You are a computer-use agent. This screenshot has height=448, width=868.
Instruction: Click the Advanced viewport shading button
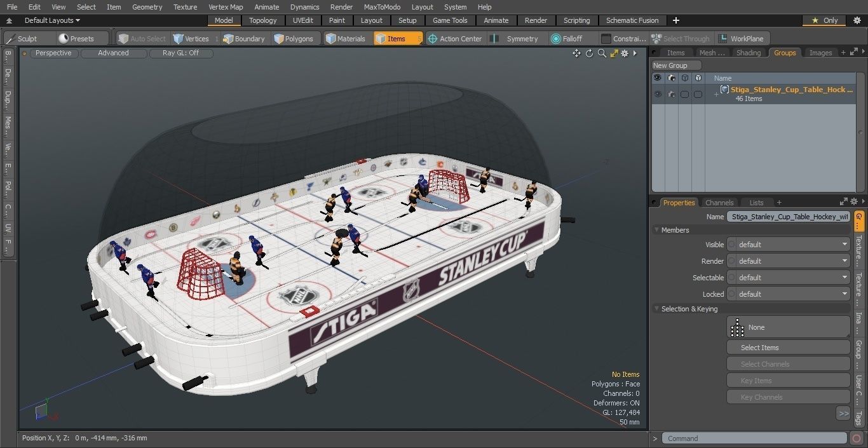tap(113, 53)
